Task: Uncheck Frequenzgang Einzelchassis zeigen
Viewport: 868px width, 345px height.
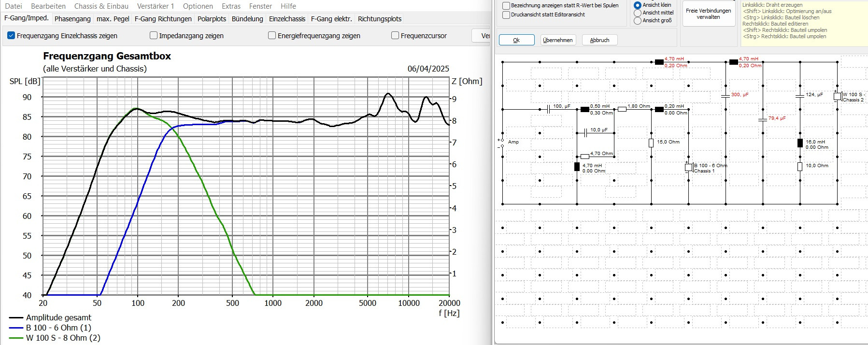Action: click(11, 36)
